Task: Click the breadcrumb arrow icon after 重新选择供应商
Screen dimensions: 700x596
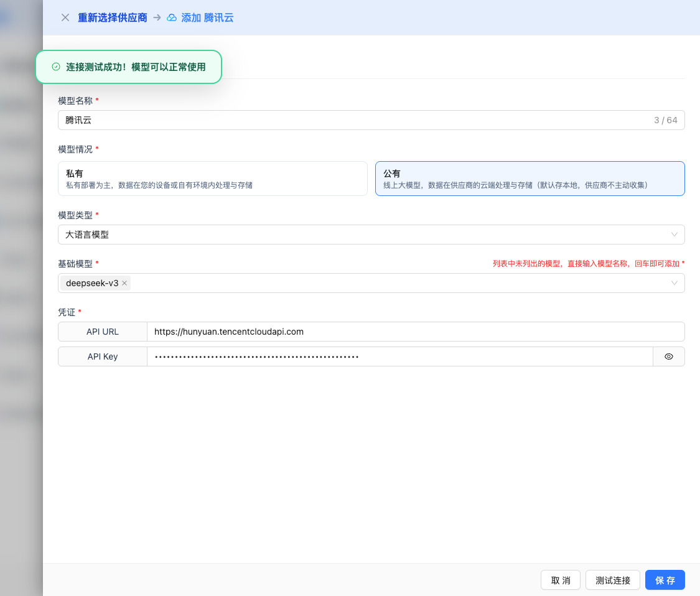Action: coord(157,17)
